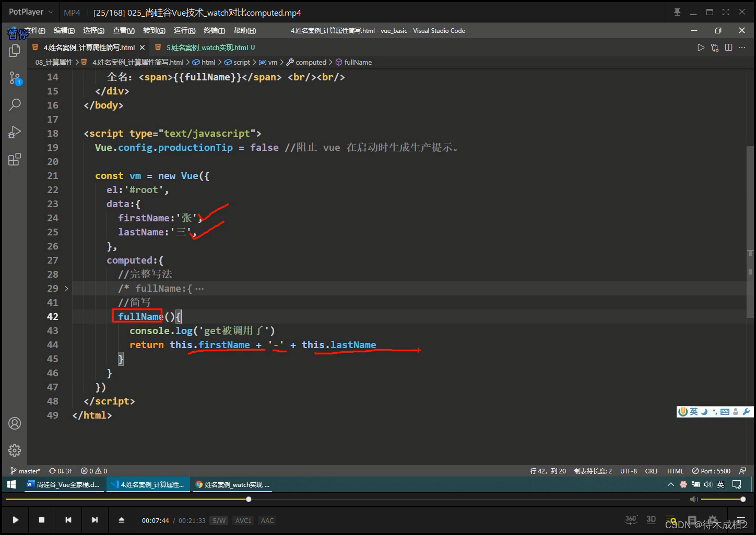Click the master* git branch in status bar
Image resolution: width=756 pixels, height=535 pixels.
pos(26,471)
